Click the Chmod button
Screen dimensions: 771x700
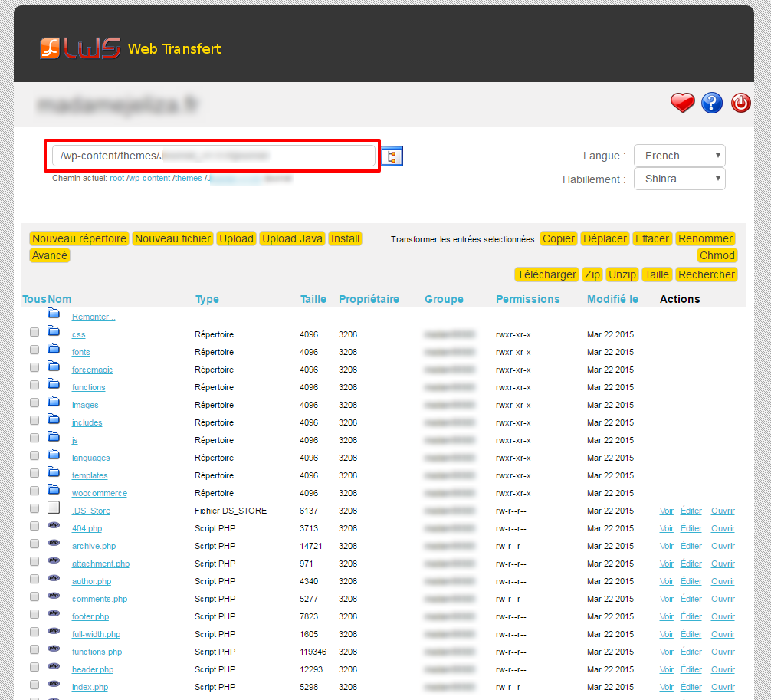point(717,255)
